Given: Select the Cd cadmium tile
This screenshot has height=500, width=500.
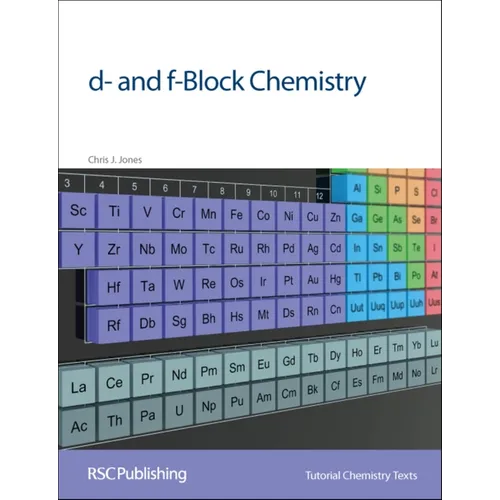Looking at the screenshot, I should (335, 248).
